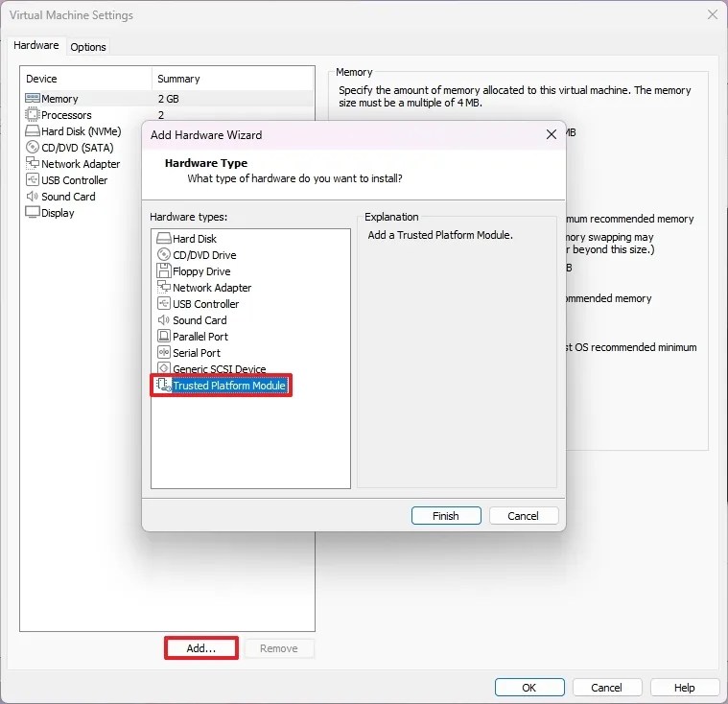Open Help in Virtual Machine Settings
Viewport: 728px width, 704px height.
[x=685, y=688]
